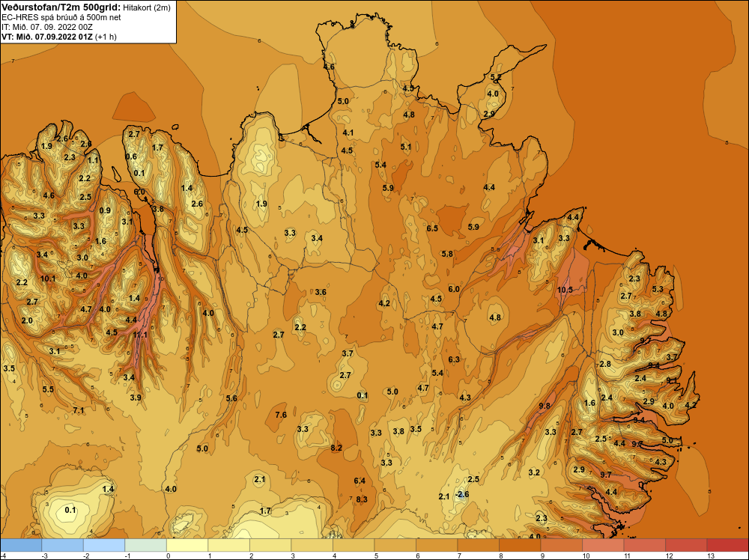Pick the legend swatch between 6 and 7
The width and height of the screenshot is (749, 560).
point(437,545)
